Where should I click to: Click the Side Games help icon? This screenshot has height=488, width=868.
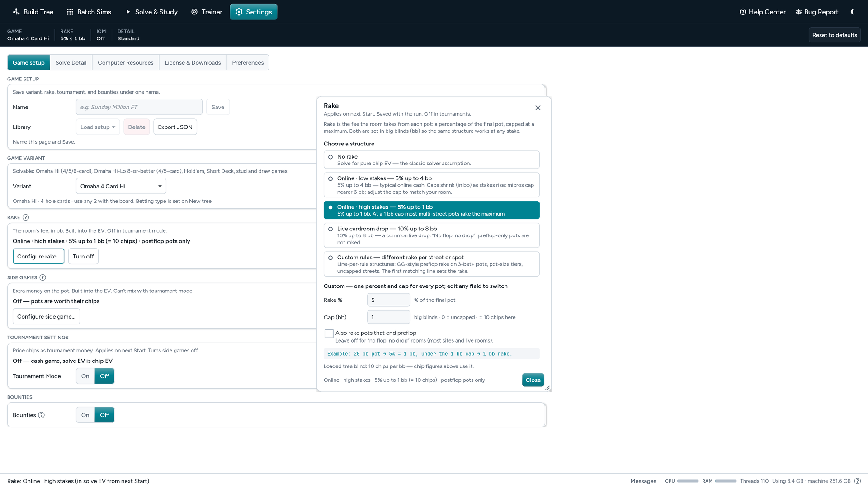tap(43, 277)
